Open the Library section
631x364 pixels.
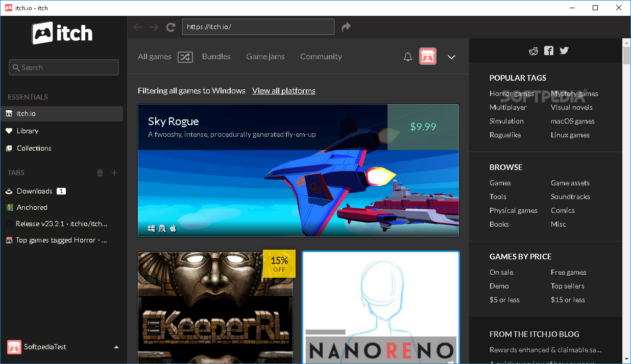62,131
